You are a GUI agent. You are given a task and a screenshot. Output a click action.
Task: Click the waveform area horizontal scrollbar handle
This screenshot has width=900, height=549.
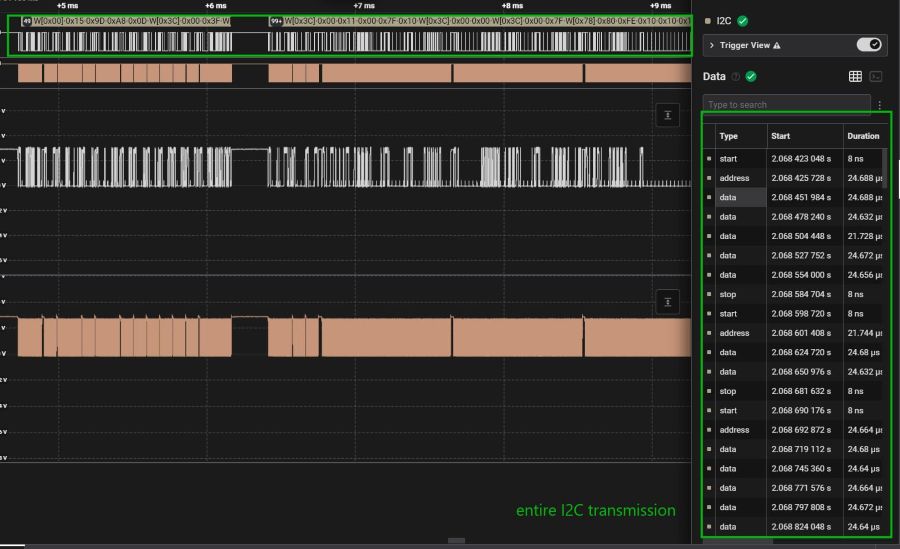click(456, 540)
